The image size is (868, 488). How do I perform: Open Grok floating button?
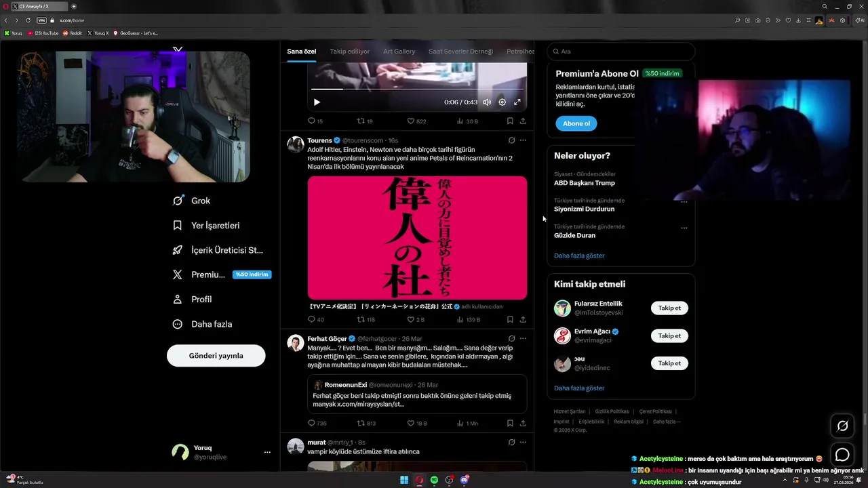(x=842, y=426)
